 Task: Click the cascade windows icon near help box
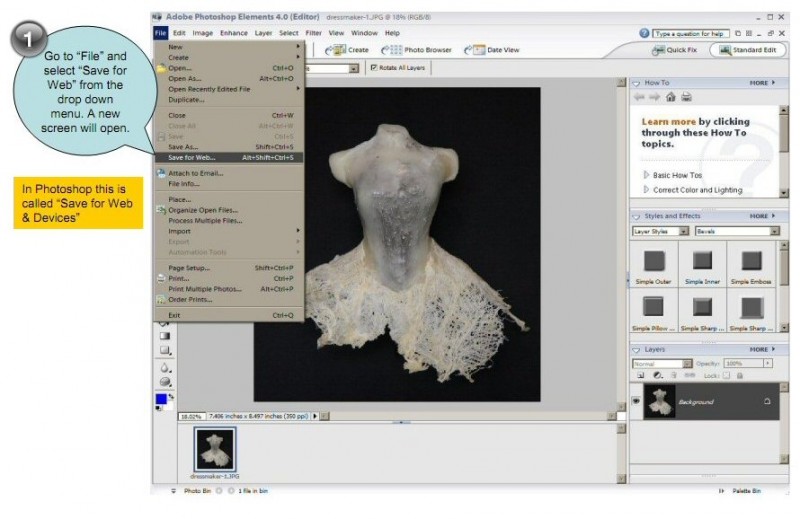(738, 33)
